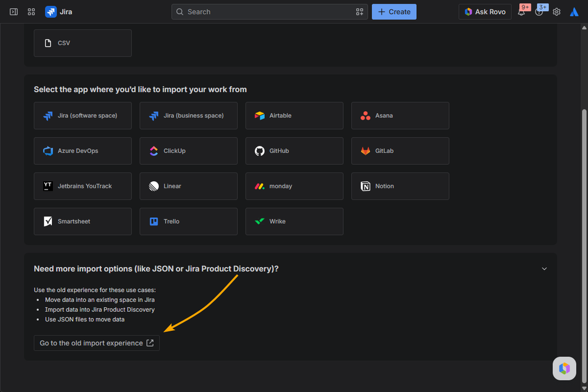Click the Jira logo
588x392 pixels.
click(x=58, y=12)
